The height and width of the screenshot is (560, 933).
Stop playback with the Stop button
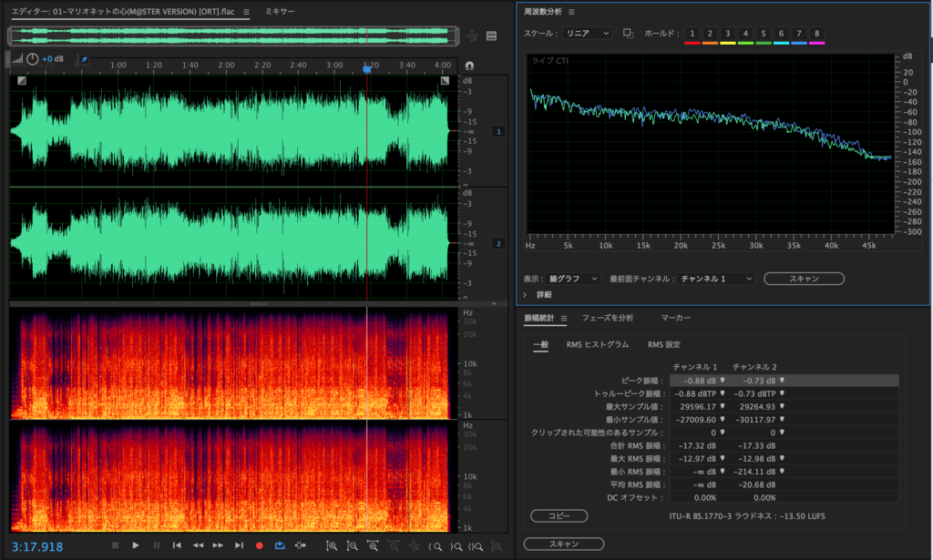116,545
